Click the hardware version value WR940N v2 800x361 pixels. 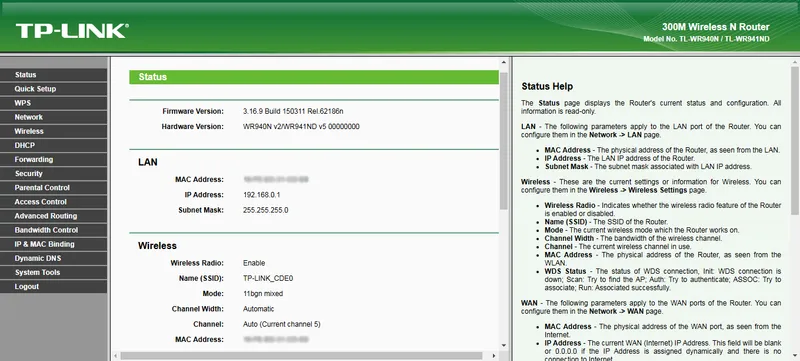click(301, 126)
